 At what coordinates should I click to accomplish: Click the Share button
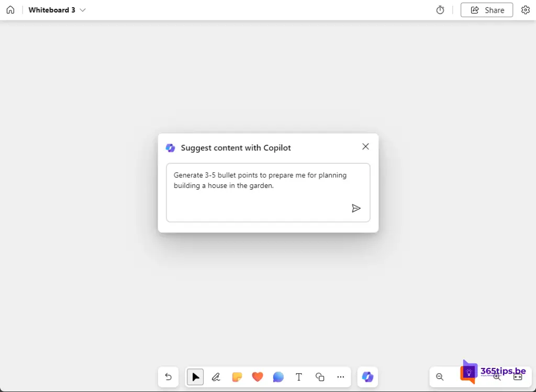click(487, 10)
